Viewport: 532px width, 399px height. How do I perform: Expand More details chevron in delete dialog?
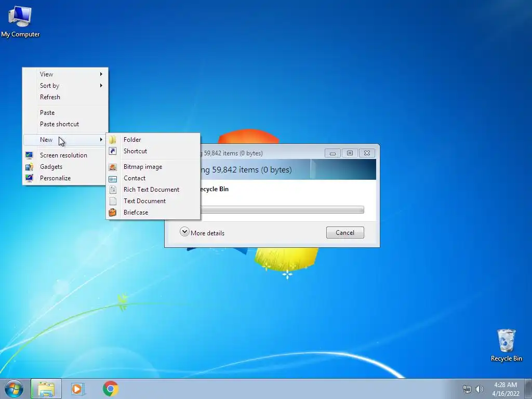coord(184,232)
